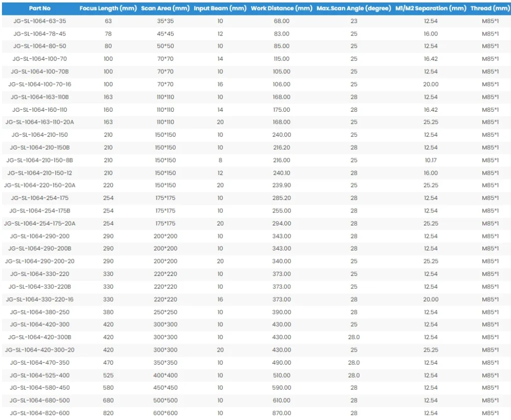Select the Max.Scan Angle (degree) header
The width and height of the screenshot is (511, 420).
(353, 8)
